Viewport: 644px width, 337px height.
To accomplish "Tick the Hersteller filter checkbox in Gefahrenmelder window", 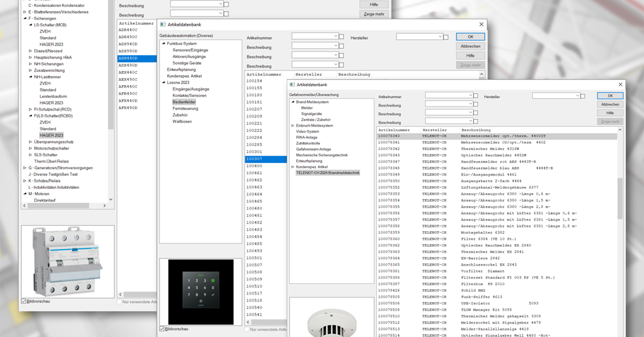I will pos(582,96).
